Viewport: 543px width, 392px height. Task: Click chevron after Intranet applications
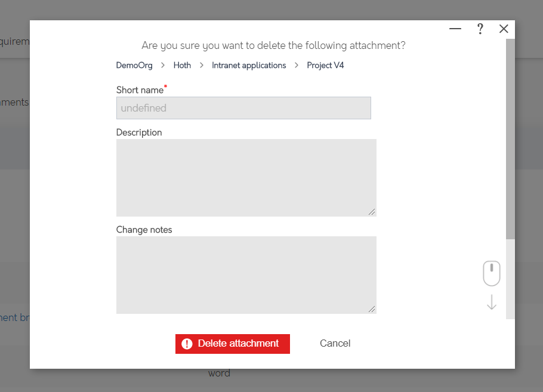(x=296, y=65)
